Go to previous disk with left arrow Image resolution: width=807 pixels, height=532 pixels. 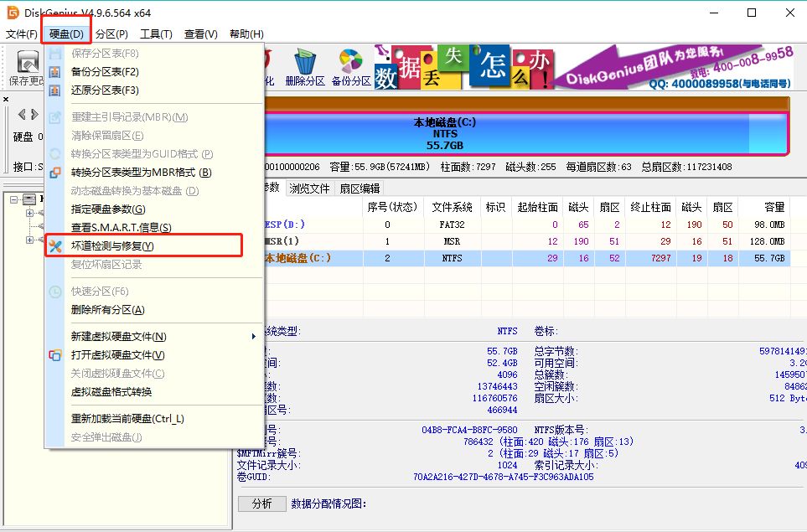tap(22, 114)
